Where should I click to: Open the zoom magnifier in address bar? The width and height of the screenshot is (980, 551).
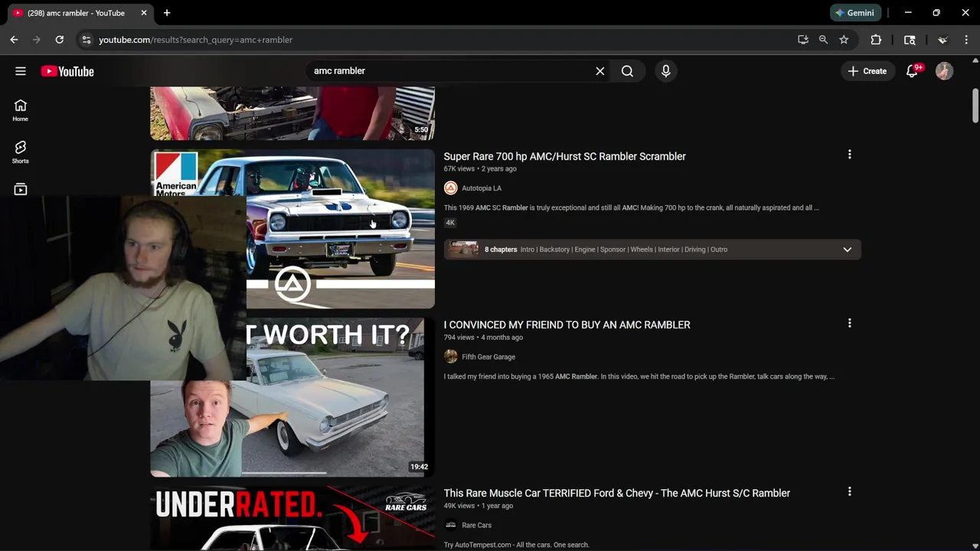[x=823, y=40]
